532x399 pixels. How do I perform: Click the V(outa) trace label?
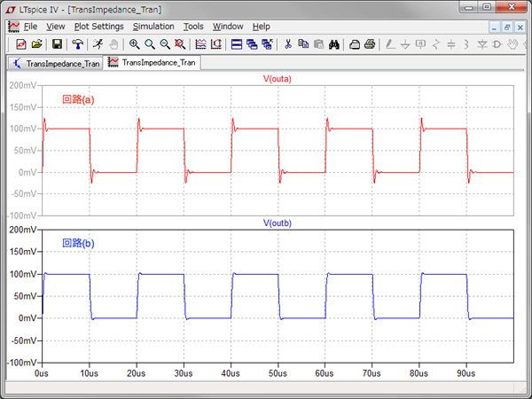[x=278, y=79]
